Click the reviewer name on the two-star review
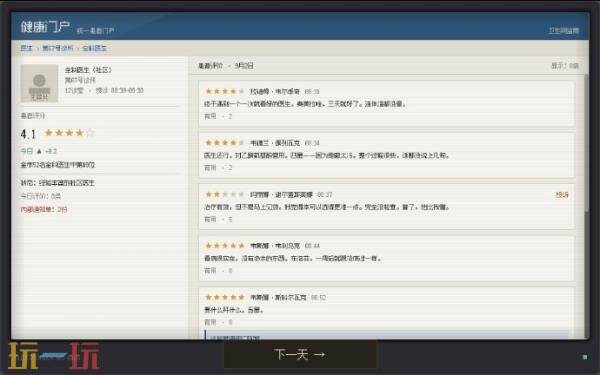The image size is (600, 375). pos(281,195)
